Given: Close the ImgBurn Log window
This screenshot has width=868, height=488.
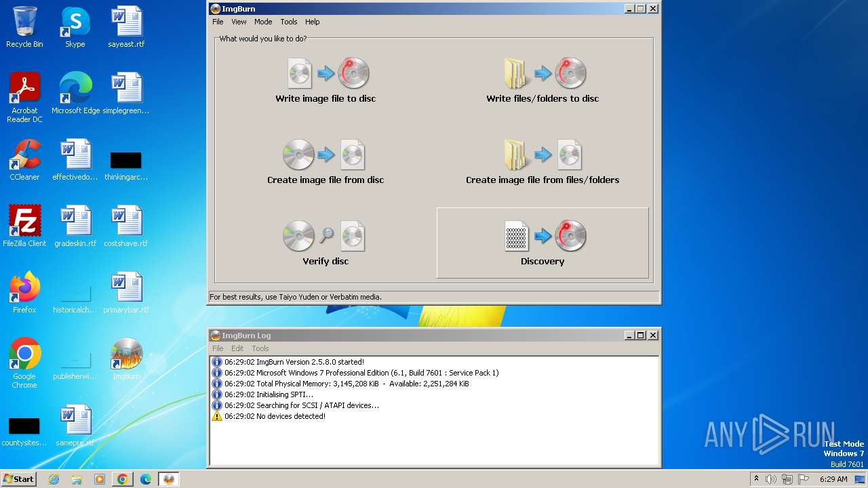Looking at the screenshot, I should click(653, 335).
